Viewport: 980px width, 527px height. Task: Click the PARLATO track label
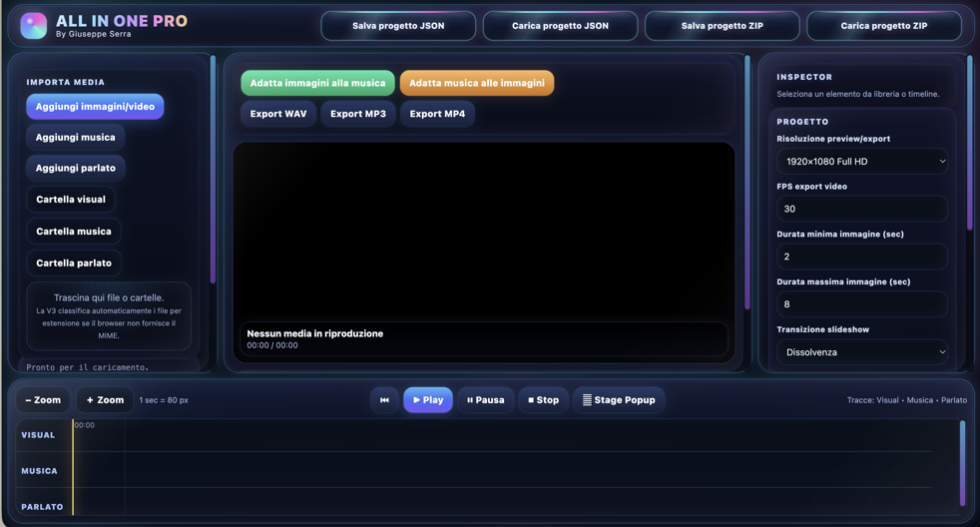click(42, 507)
